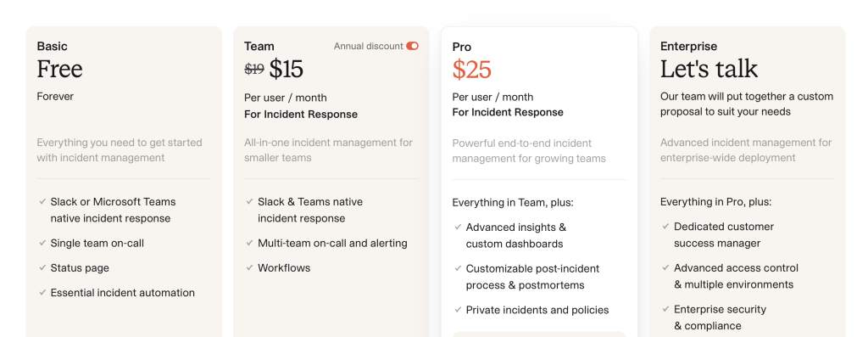Screen dimensions: 868x337
Task: Click the checkmark beside Single team on-call
Action: 42,243
